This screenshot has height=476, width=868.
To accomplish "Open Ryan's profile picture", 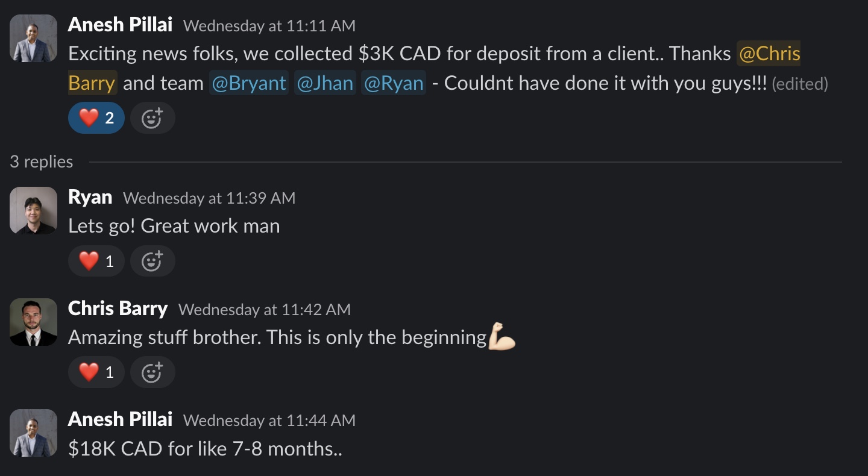I will (34, 210).
